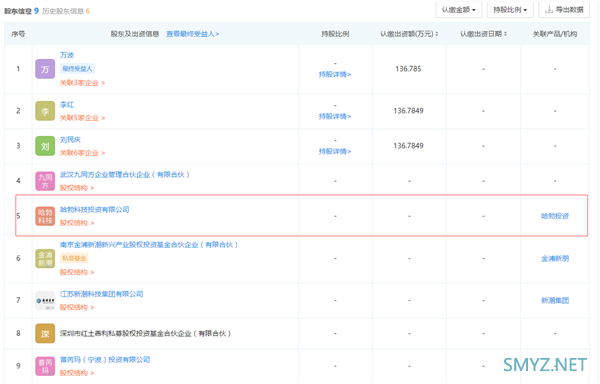The image size is (600, 384).
Task: Select the 136.785 contribution amount
Action: [x=408, y=69]
